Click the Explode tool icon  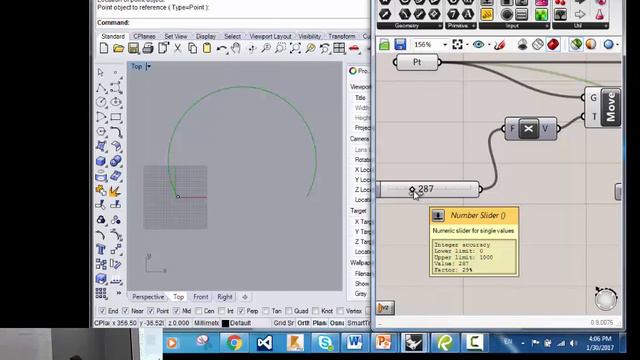coord(115,191)
